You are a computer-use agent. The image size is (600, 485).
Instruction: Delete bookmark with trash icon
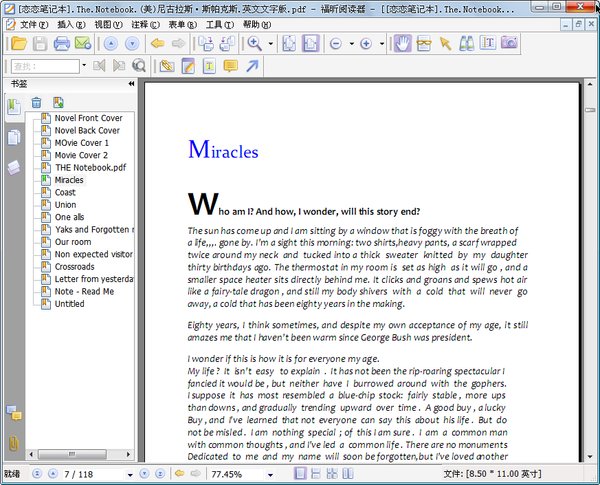(36, 102)
